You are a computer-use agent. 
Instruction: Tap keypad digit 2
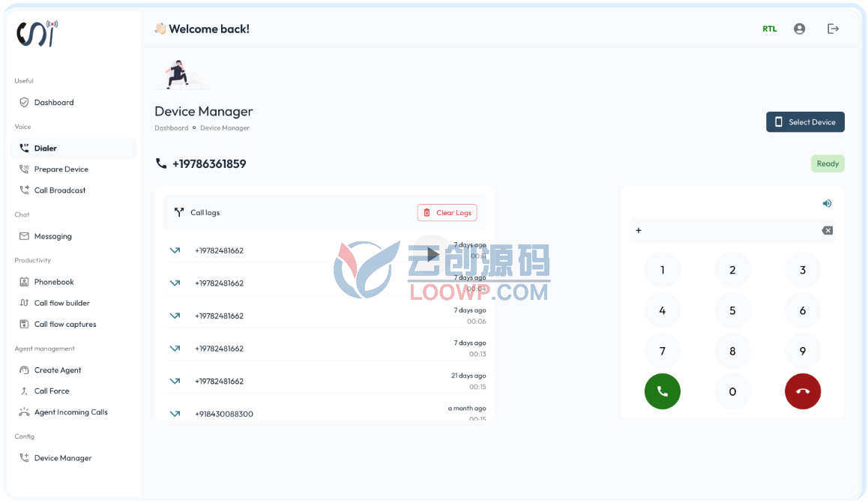click(732, 270)
